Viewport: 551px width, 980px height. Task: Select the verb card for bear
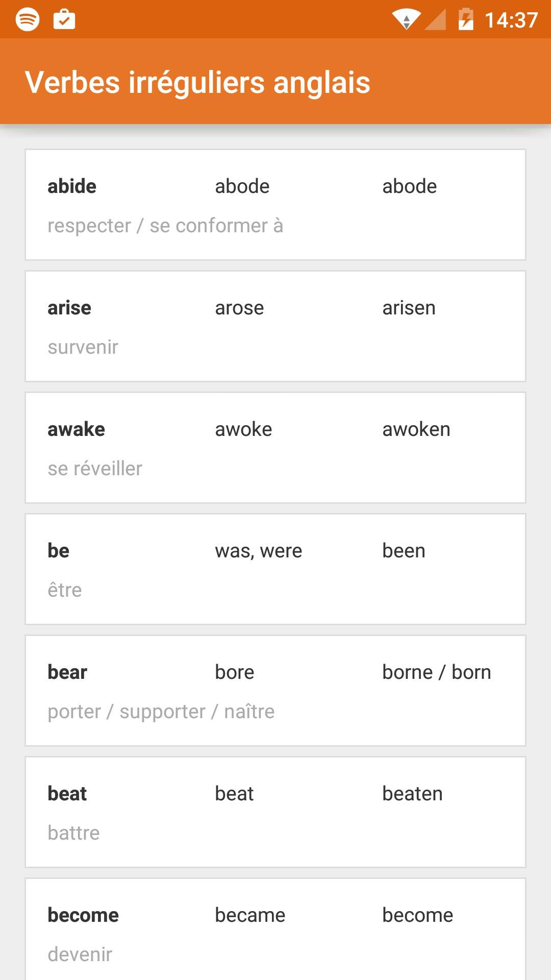[275, 690]
